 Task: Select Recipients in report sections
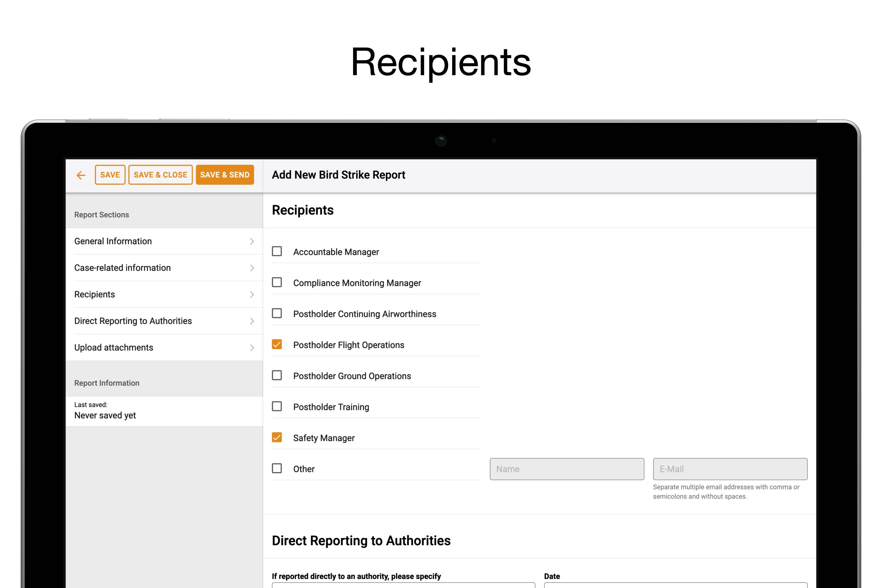[94, 295]
